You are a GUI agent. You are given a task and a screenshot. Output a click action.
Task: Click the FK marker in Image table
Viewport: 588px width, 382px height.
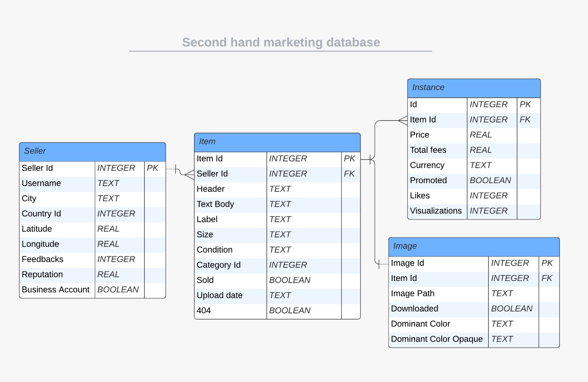(547, 278)
